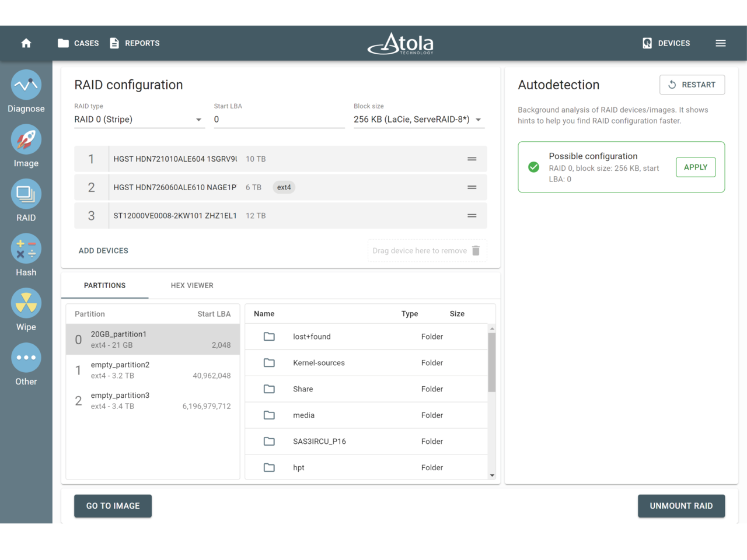Click the file list scrollbar thumb
The height and width of the screenshot is (560, 747).
492,362
